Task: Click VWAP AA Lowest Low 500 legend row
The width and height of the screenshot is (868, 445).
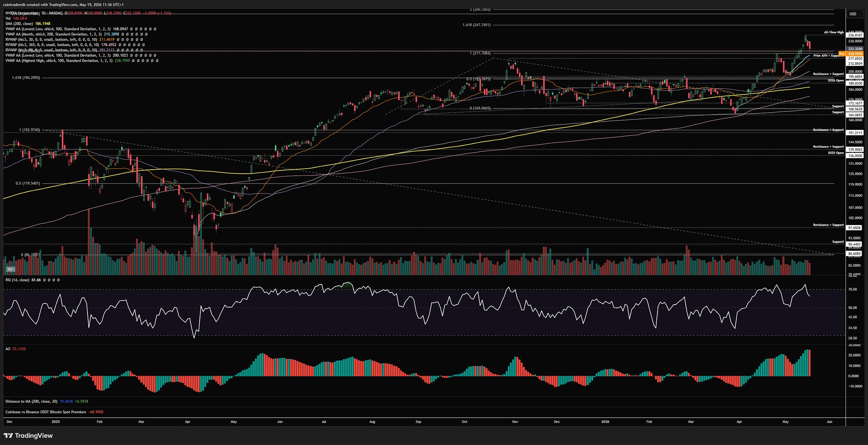Action: [81, 29]
